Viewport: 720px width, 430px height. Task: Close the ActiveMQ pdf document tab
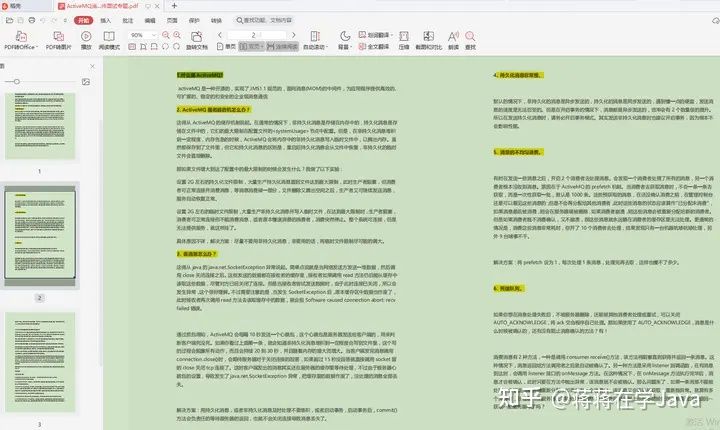tap(158, 6)
